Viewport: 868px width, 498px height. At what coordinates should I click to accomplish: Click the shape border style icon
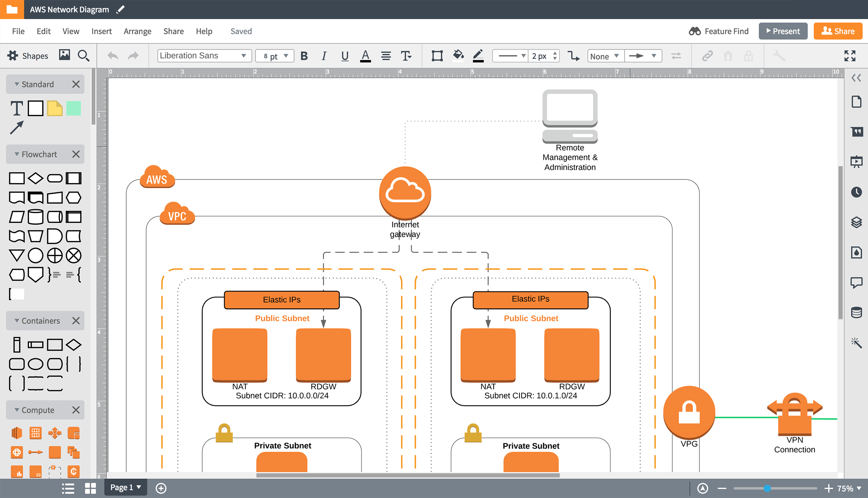pos(437,56)
